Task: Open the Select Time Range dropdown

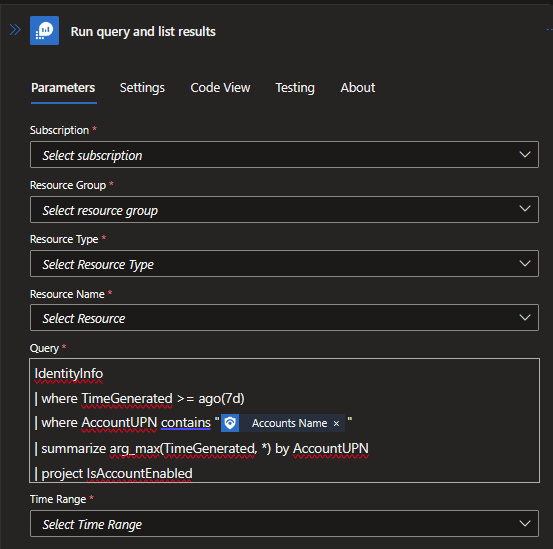Action: click(284, 524)
